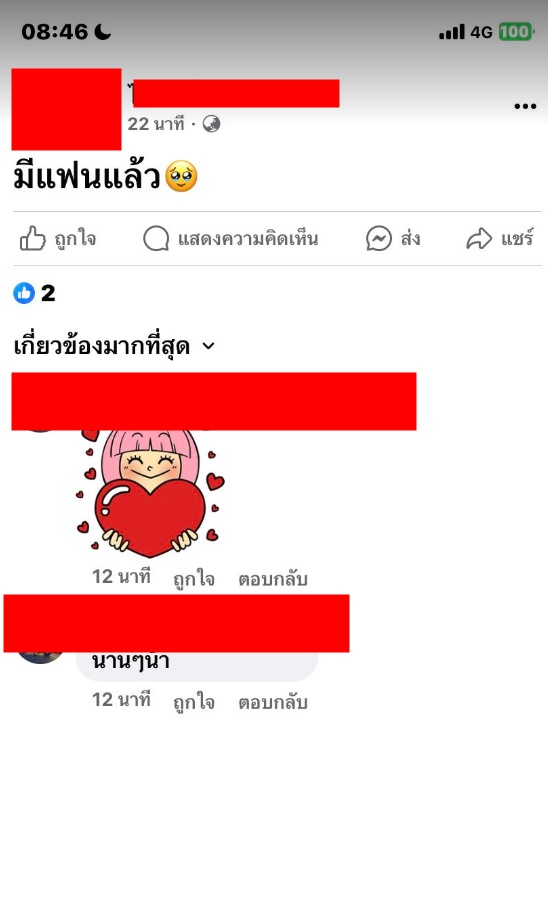Open the heart-hugging girl sticker

point(150,494)
